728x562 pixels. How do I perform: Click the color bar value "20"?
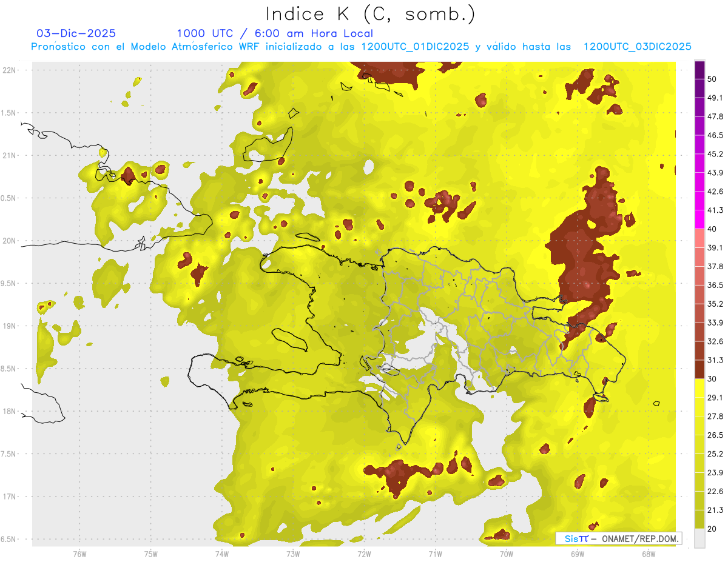pyautogui.click(x=713, y=529)
